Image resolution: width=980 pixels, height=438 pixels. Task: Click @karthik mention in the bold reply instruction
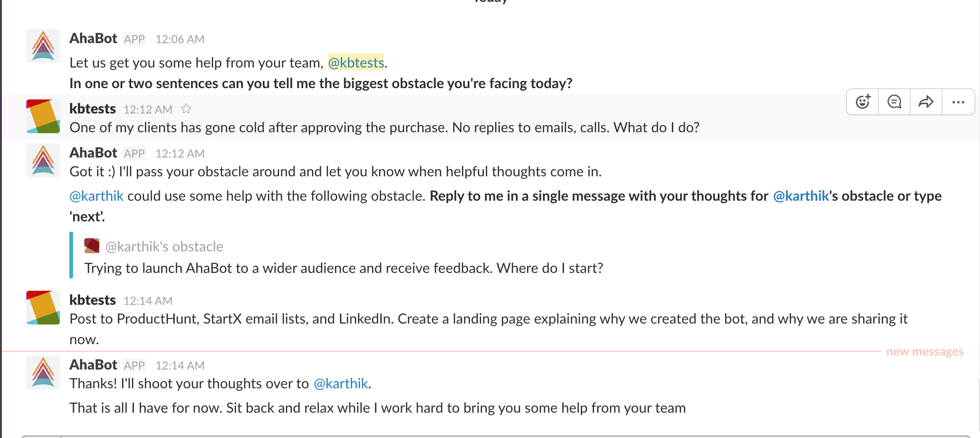point(801,196)
